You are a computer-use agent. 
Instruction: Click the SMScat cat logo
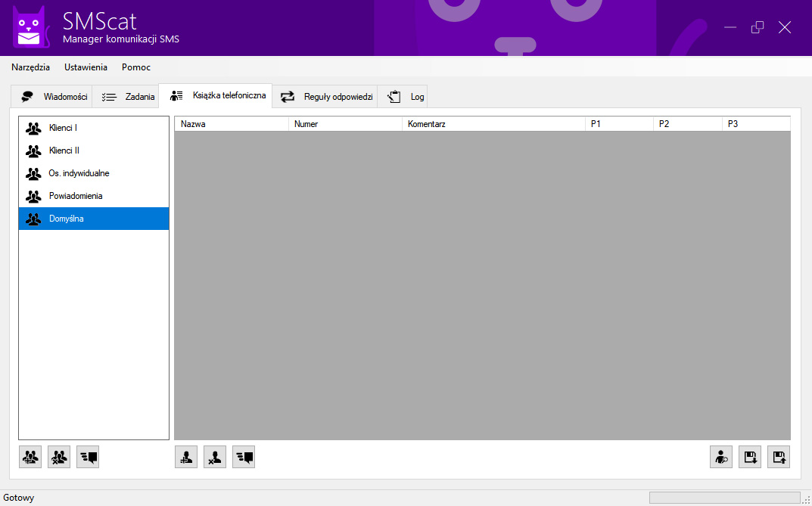(x=32, y=27)
